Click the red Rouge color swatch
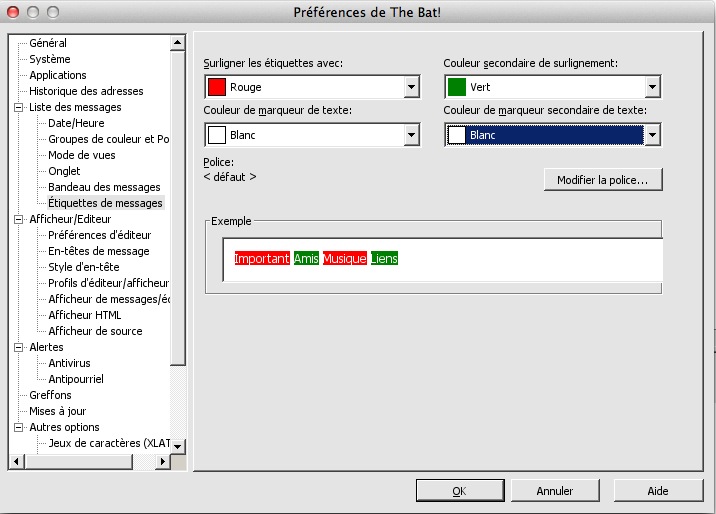716x514 pixels. click(217, 87)
